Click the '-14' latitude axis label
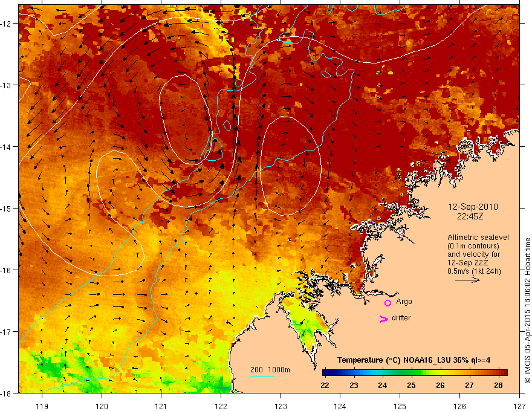532x411 pixels. [x=7, y=147]
